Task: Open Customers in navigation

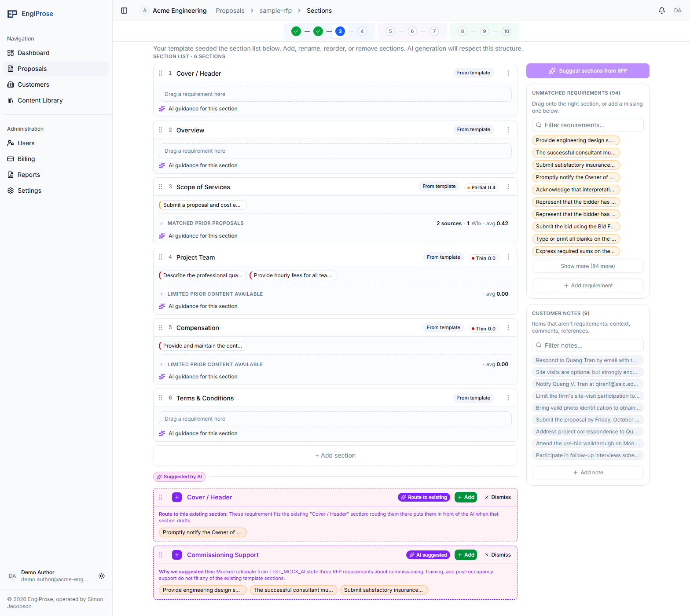Action: click(56, 84)
